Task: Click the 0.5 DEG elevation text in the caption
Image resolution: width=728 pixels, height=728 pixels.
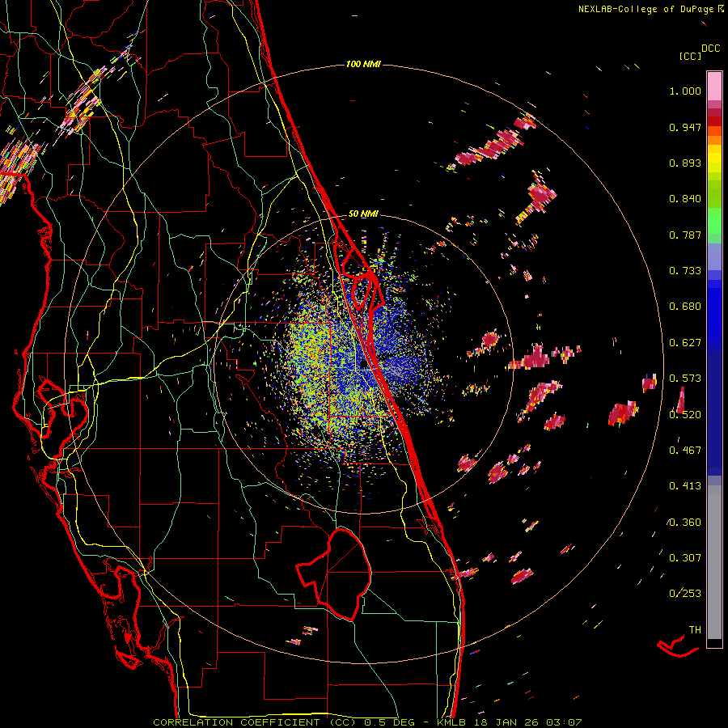Action: (x=391, y=722)
